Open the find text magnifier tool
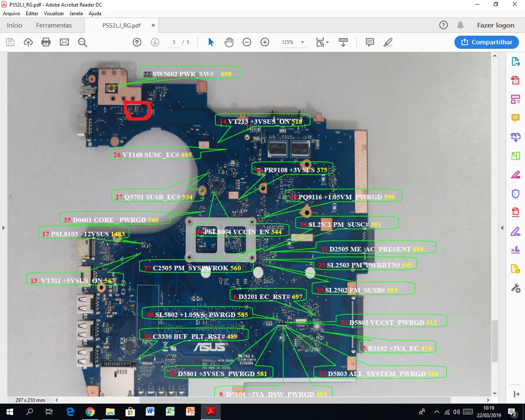Viewport: 525px width, 420px height. point(82,42)
